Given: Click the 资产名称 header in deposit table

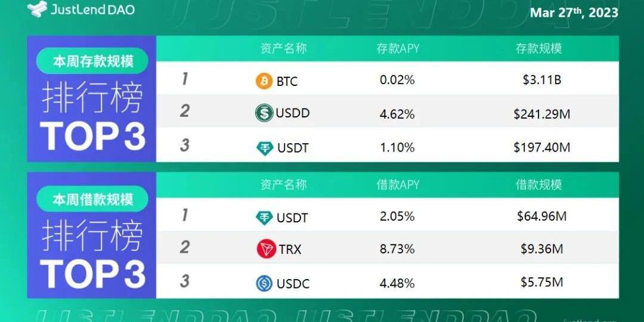Looking at the screenshot, I should point(283,49).
